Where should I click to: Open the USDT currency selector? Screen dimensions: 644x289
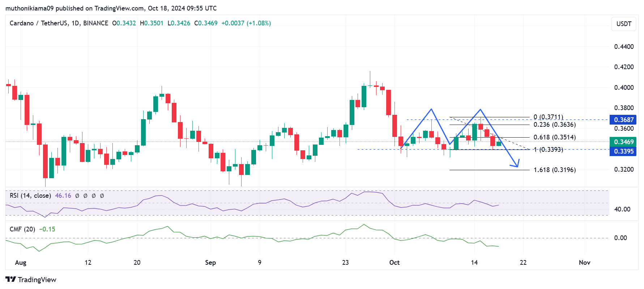pyautogui.click(x=623, y=24)
